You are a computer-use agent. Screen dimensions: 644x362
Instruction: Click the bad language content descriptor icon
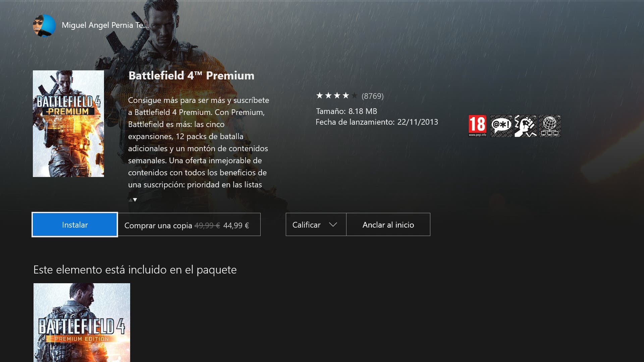pos(501,126)
